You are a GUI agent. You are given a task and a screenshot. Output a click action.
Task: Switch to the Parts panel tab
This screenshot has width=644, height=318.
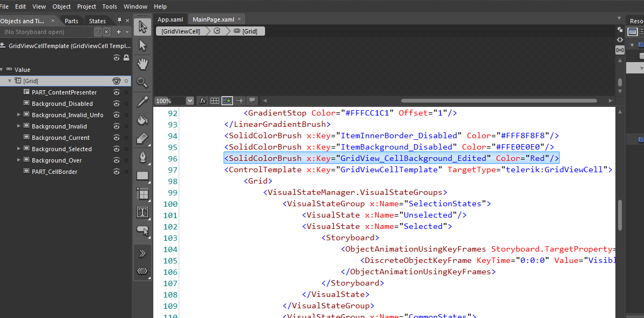pos(71,21)
